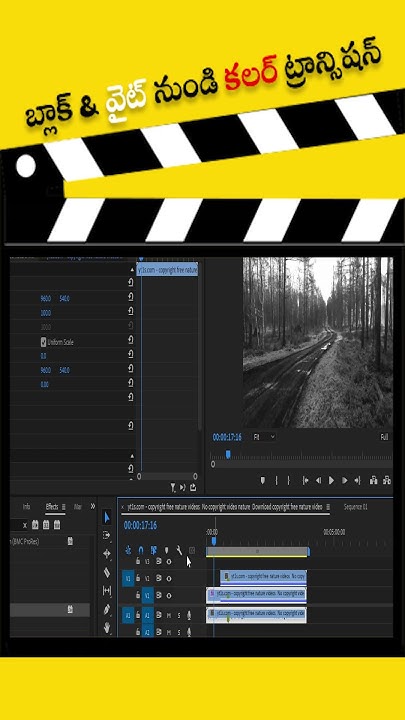Open the panel overflow chevrons beside Mar tab
Image resolution: width=405 pixels, height=720 pixels.
(93, 506)
